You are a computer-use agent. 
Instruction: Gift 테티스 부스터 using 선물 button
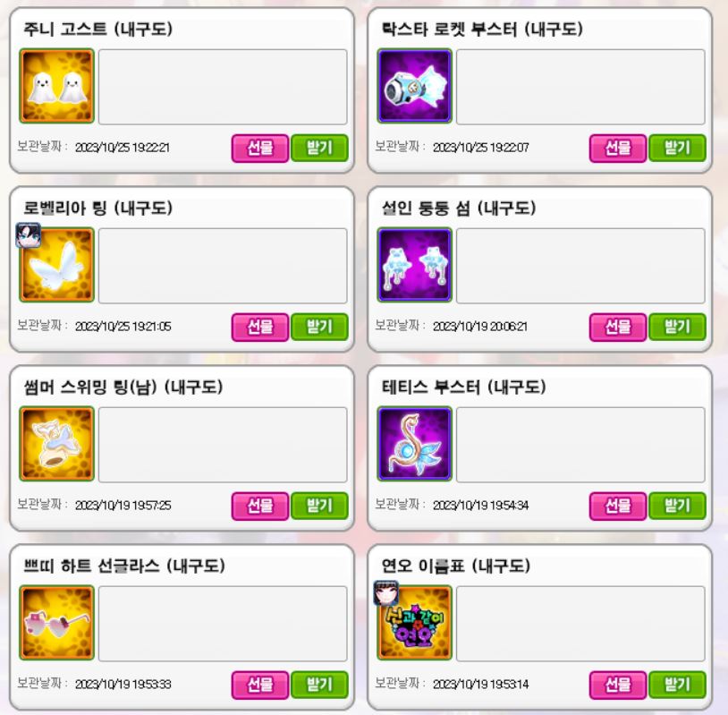coord(618,506)
